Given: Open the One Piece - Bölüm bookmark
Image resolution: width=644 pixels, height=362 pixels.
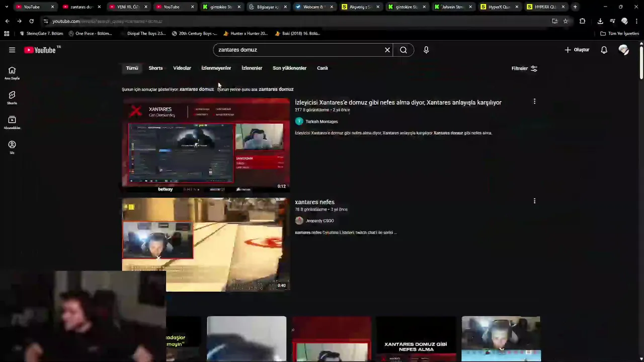Looking at the screenshot, I should [x=90, y=33].
